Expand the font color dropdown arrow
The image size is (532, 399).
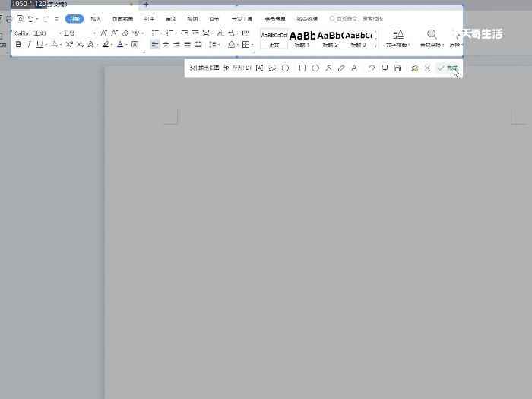tap(127, 44)
